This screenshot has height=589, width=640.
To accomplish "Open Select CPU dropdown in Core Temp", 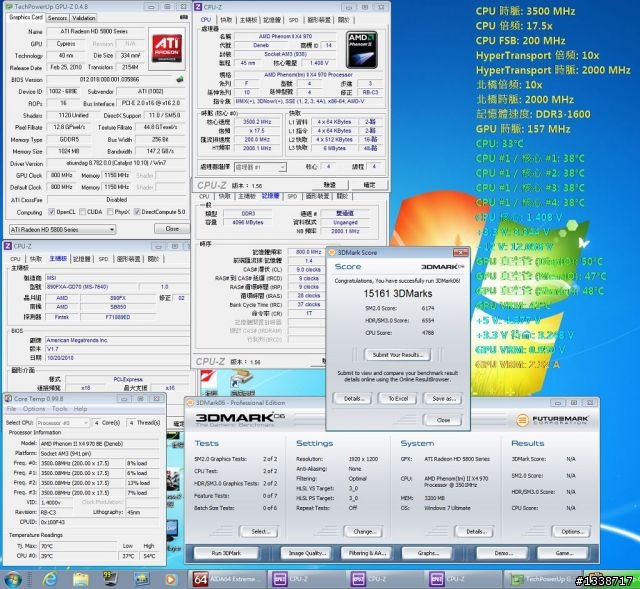I will [63, 422].
